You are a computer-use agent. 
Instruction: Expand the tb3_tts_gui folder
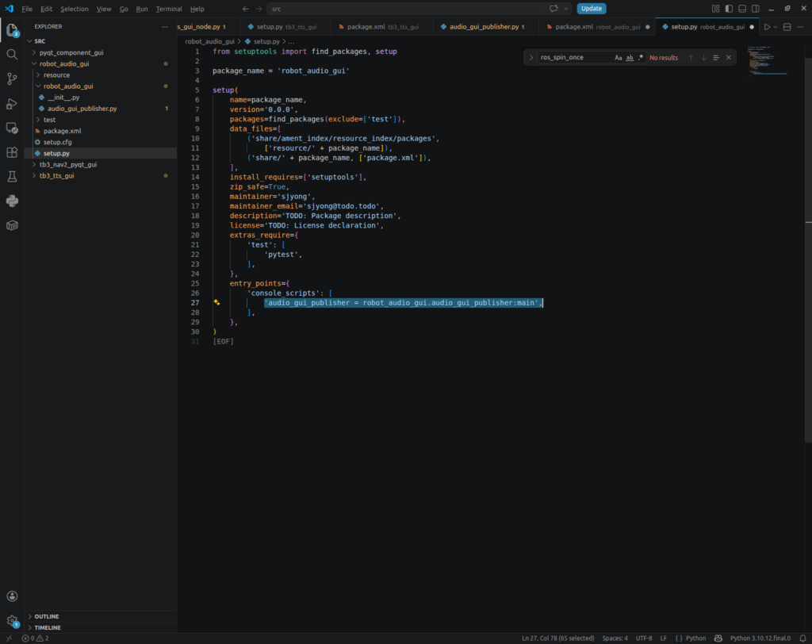(x=34, y=175)
